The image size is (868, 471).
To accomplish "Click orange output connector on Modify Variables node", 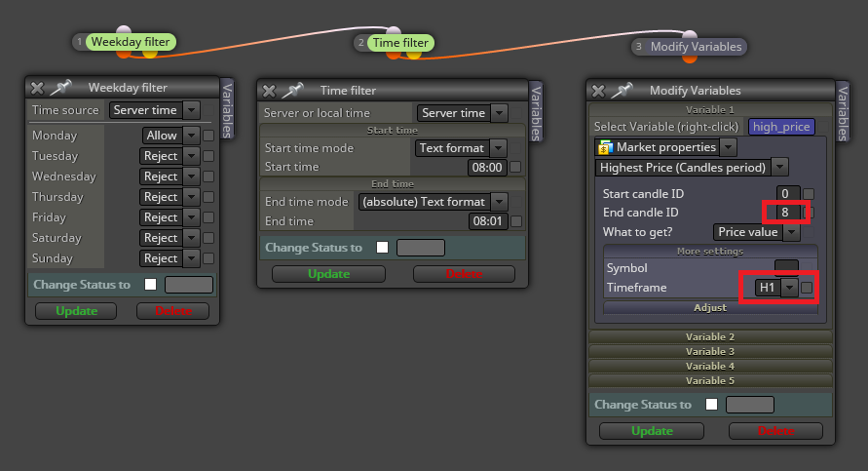I will pos(689,59).
